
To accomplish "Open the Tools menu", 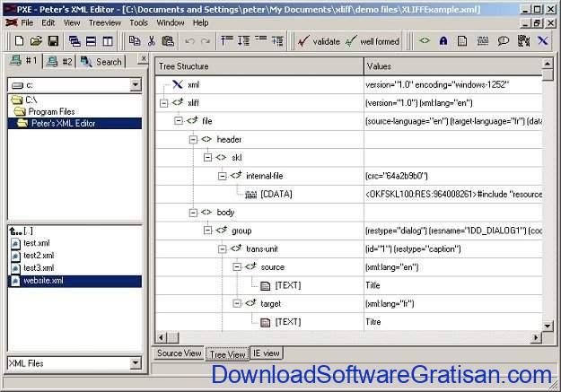I will (138, 23).
